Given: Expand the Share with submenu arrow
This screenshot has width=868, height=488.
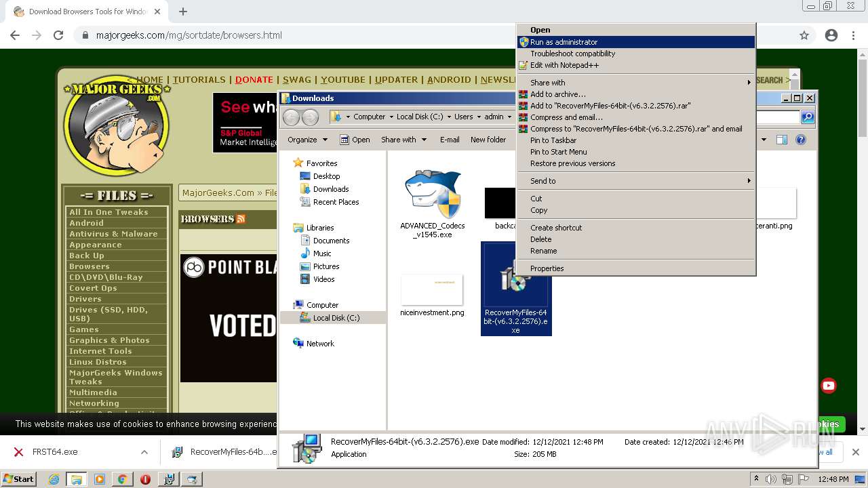Looking at the screenshot, I should click(x=749, y=83).
